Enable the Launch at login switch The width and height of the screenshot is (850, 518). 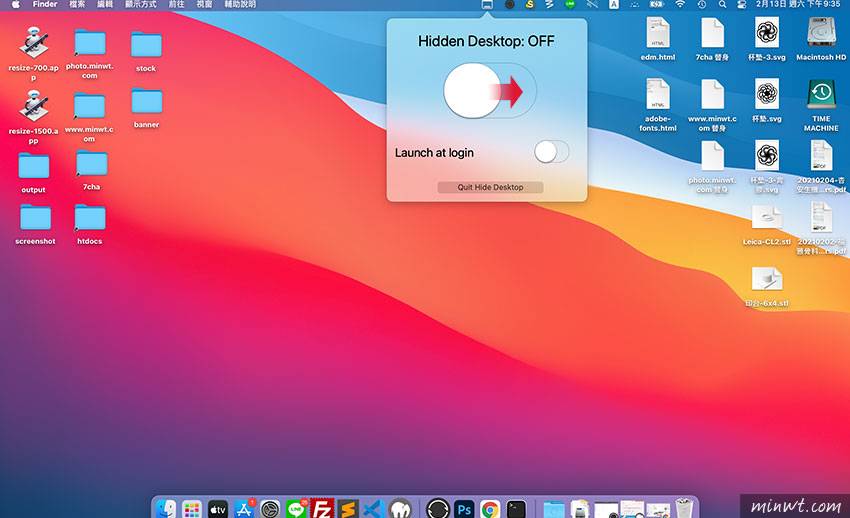(551, 152)
